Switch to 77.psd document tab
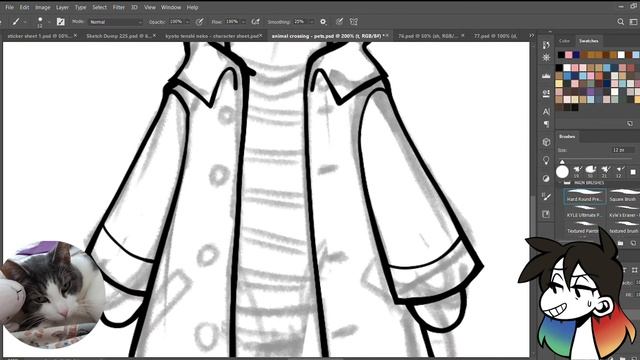The image size is (640, 360). (496, 36)
